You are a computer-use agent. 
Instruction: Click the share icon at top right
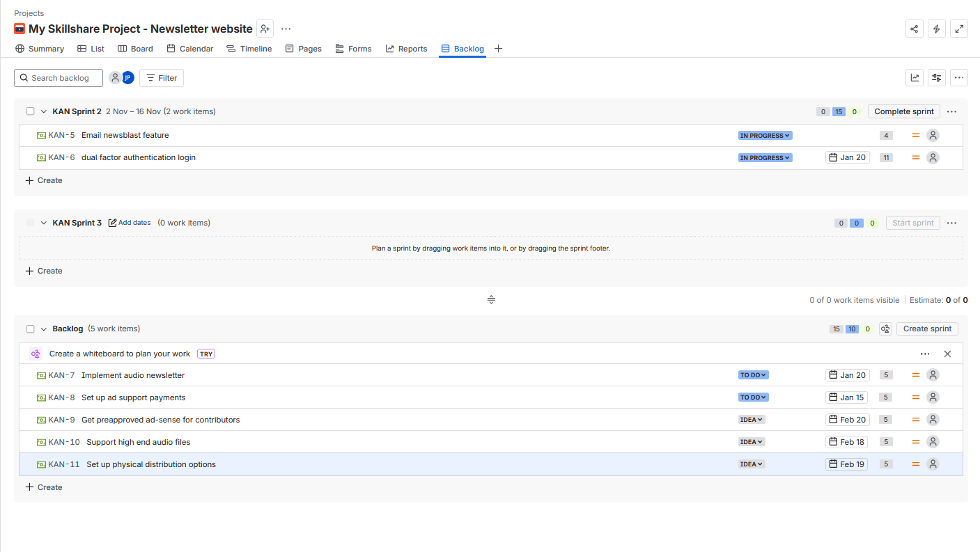(x=915, y=29)
